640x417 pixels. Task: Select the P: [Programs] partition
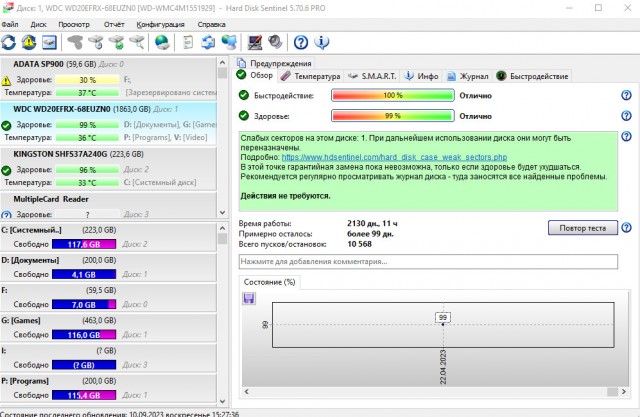pyautogui.click(x=108, y=388)
